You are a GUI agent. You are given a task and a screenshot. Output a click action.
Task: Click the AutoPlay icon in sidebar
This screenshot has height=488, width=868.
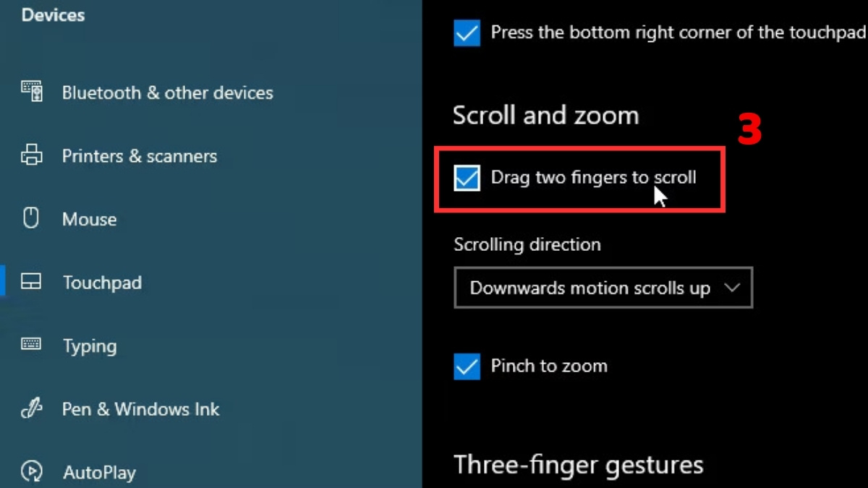(x=32, y=471)
